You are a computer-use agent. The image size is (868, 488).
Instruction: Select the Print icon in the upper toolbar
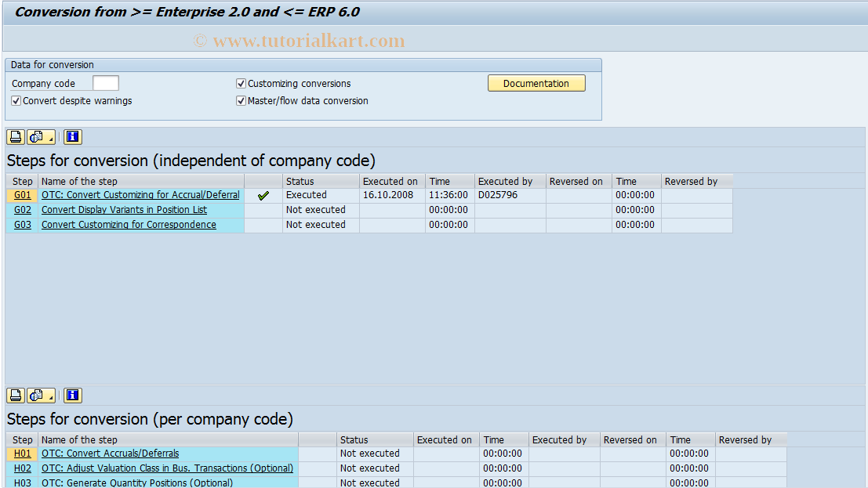click(x=15, y=136)
